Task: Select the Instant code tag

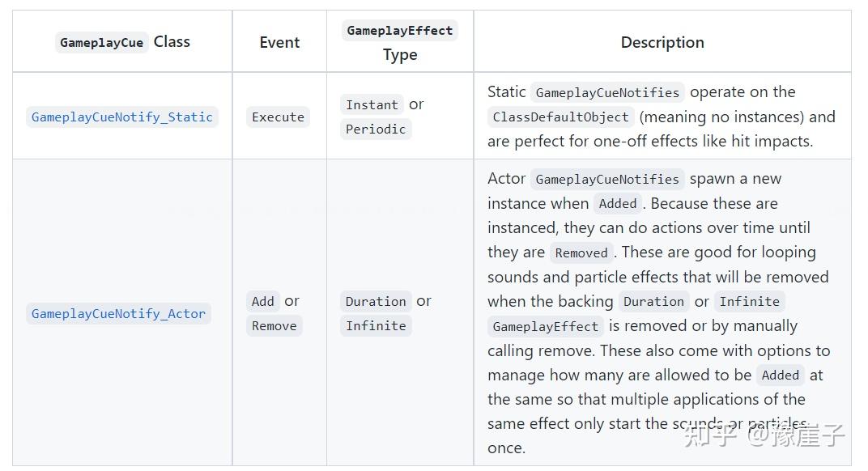Action: click(372, 104)
